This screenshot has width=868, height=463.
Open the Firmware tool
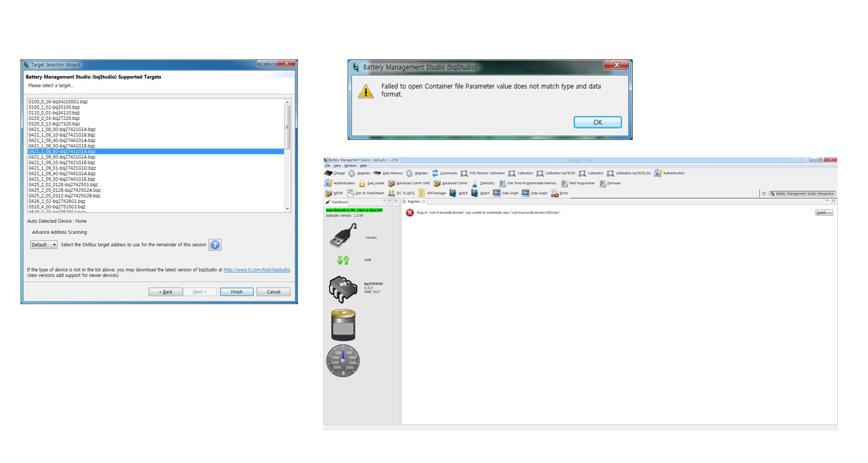(610, 183)
